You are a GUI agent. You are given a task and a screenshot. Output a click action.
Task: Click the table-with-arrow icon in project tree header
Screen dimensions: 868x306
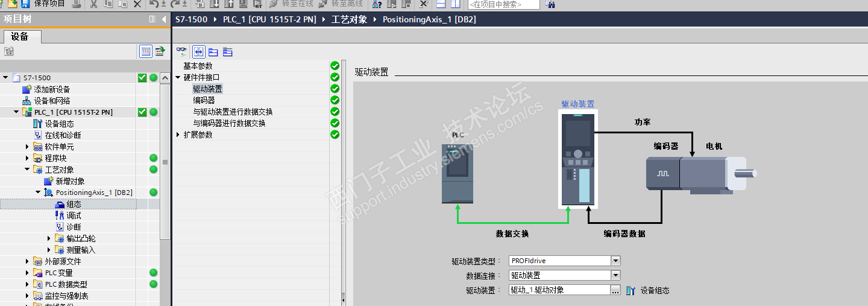coord(160,51)
